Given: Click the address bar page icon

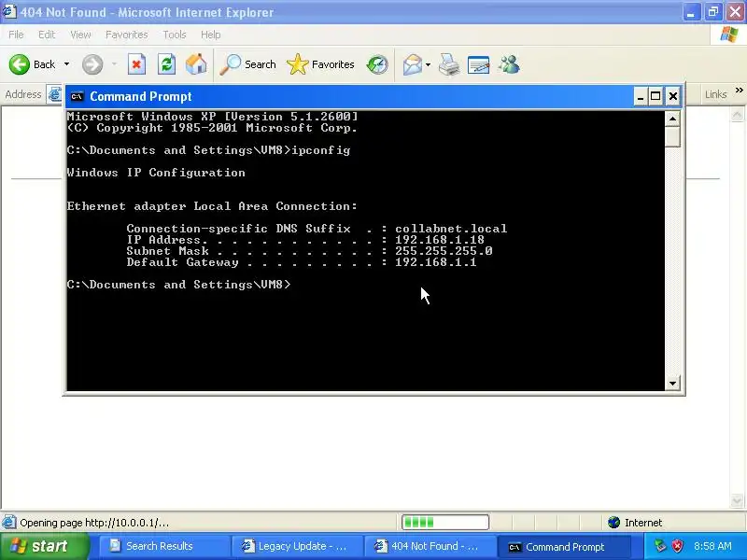Looking at the screenshot, I should [54, 94].
